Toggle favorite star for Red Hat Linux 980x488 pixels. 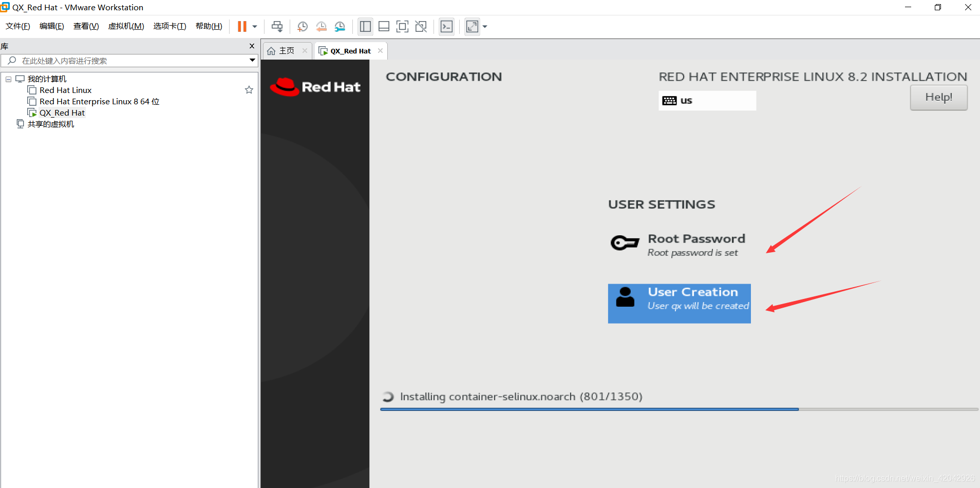249,90
